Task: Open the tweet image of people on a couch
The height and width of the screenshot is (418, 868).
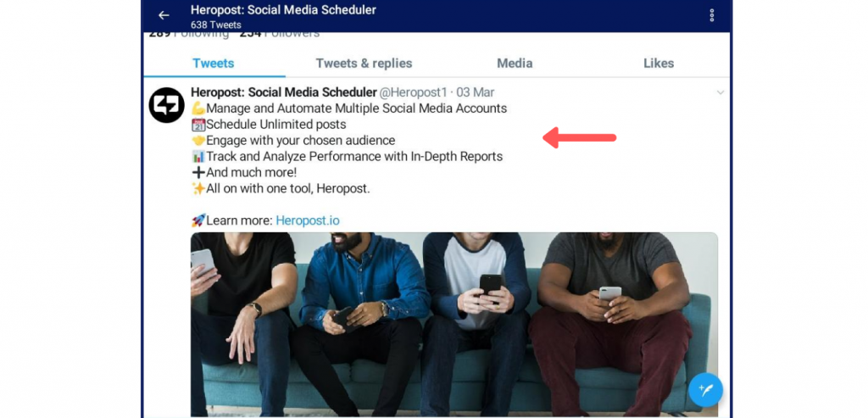Action: point(454,324)
